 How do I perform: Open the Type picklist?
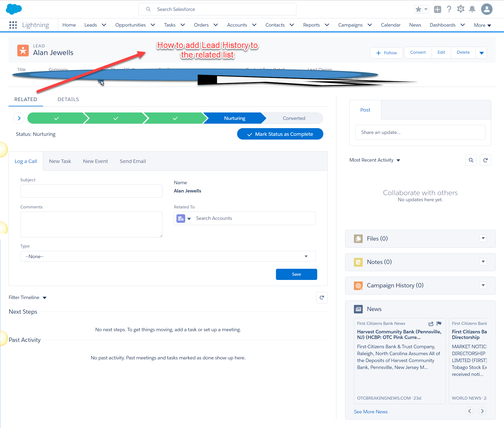[x=168, y=256]
